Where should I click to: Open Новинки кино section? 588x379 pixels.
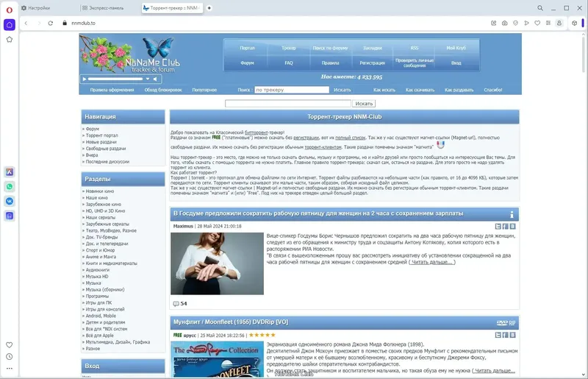pyautogui.click(x=100, y=191)
